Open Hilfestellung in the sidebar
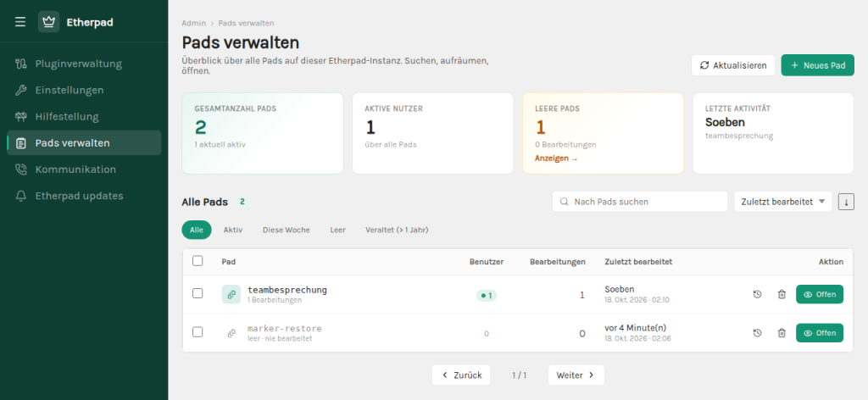Image resolution: width=868 pixels, height=400 pixels. [x=84, y=117]
